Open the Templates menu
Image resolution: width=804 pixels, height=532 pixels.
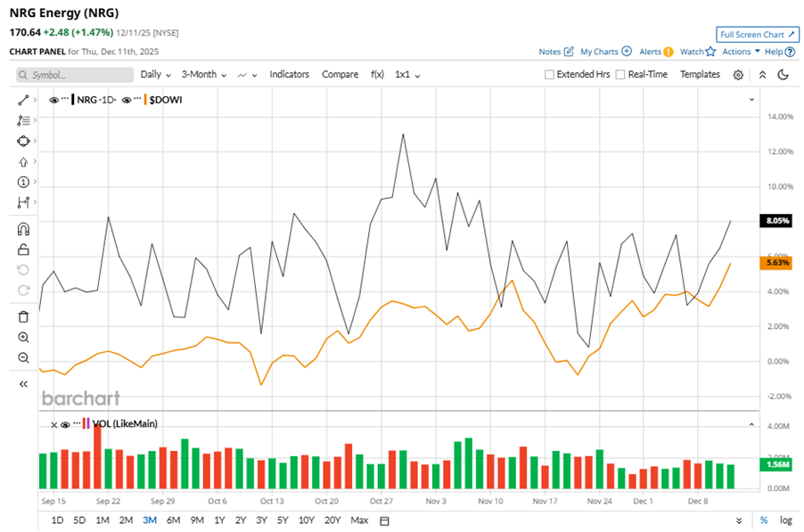click(x=700, y=74)
